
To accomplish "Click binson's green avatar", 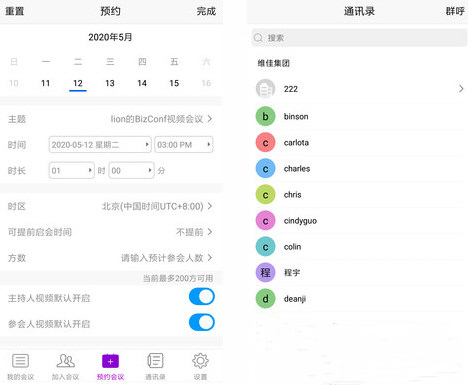I will click(265, 116).
